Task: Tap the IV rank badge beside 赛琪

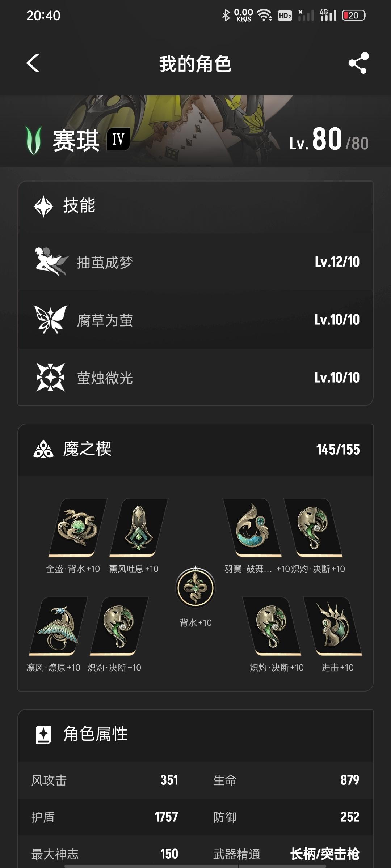Action: (118, 139)
